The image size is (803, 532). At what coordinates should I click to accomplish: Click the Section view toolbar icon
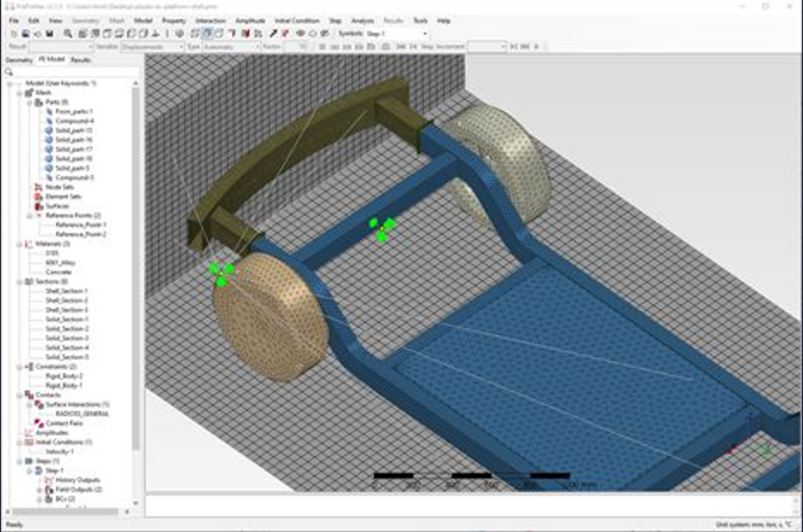tap(232, 34)
